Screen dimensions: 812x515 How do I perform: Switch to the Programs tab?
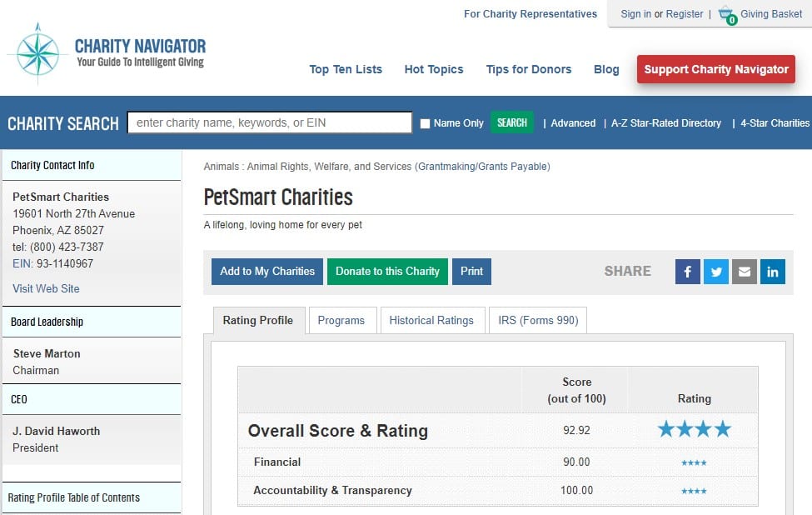[x=341, y=321]
